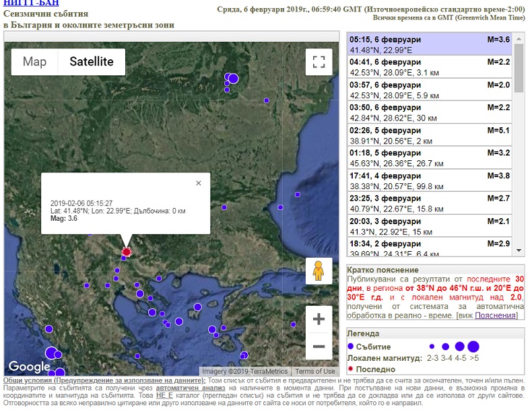The image size is (532, 410).
Task: Click the Google logo on map
Action: (x=29, y=367)
